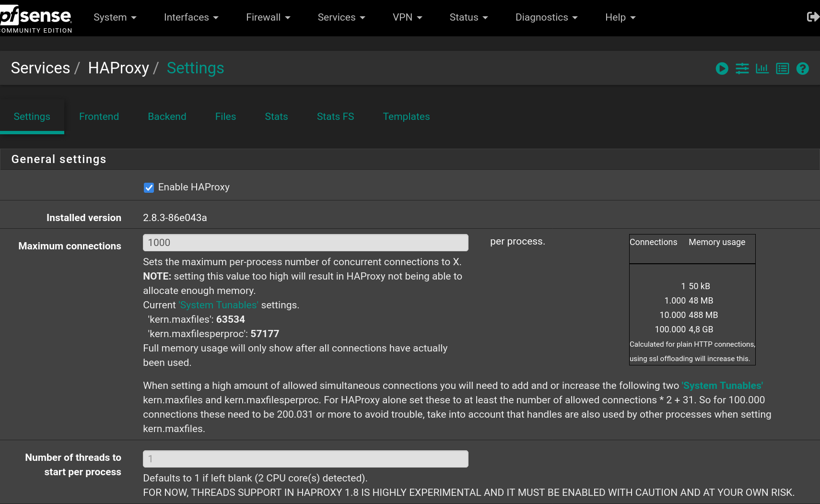The image size is (820, 504).
Task: Click the Memory usage column header
Action: click(717, 242)
